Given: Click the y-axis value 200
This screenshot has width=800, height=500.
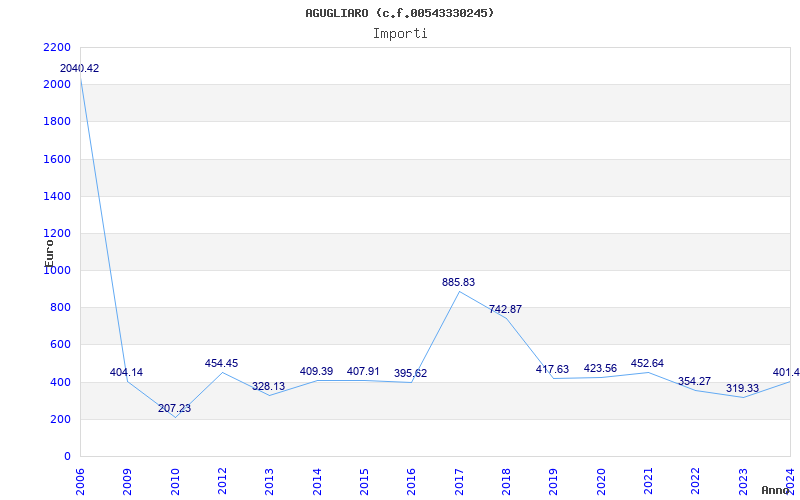Looking at the screenshot, I should (60, 419).
